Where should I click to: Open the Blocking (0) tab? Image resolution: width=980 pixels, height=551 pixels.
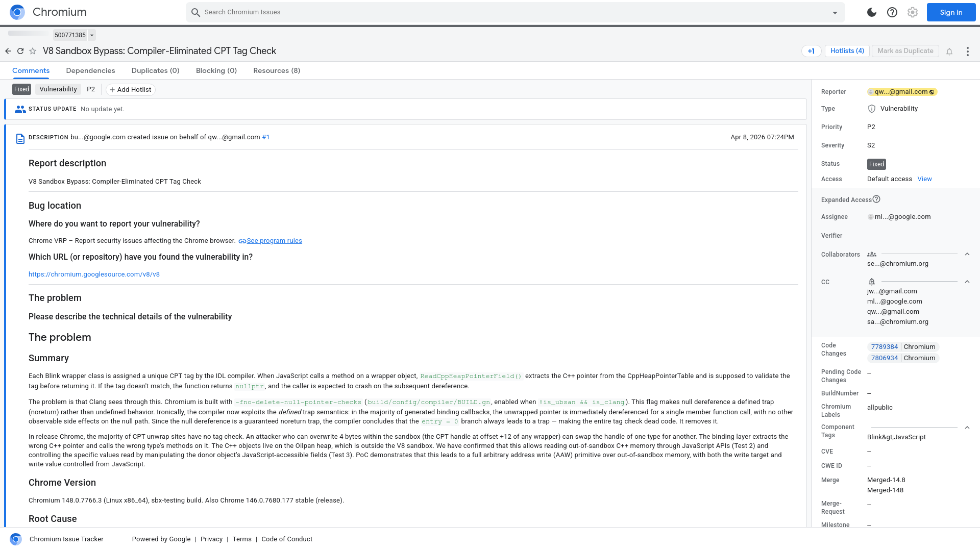coord(216,71)
